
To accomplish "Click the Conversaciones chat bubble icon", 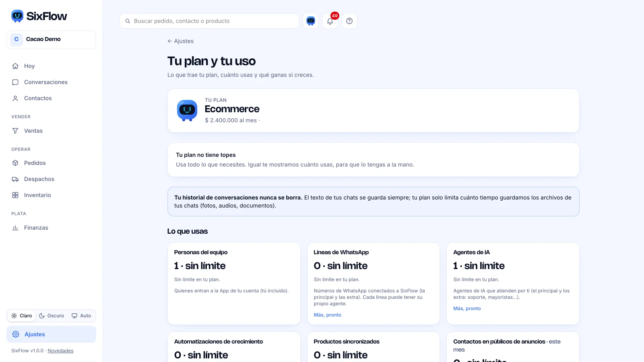I will coord(15,82).
